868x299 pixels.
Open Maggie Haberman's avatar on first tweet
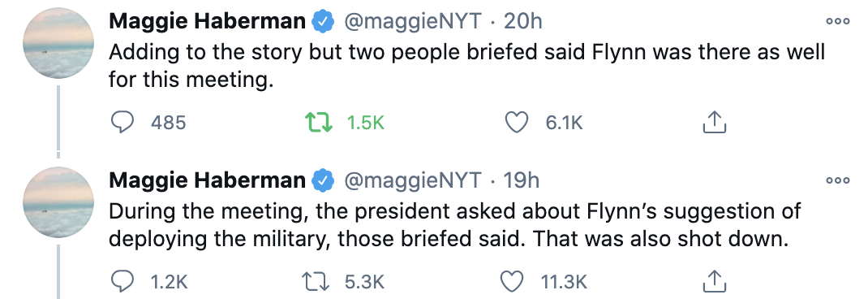(58, 43)
